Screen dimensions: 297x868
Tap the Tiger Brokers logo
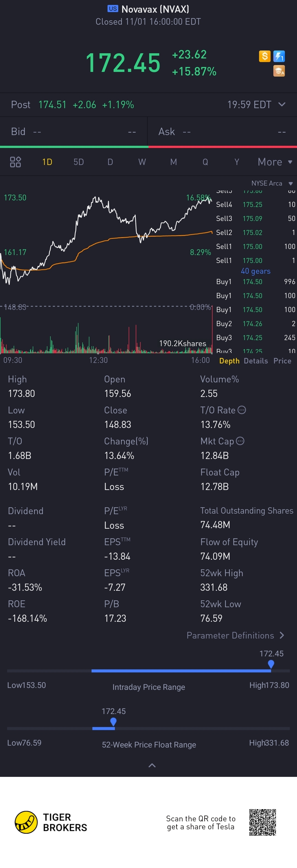[x=26, y=822]
